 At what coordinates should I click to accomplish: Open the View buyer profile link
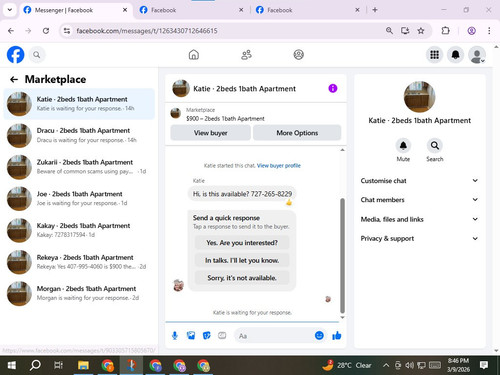coord(279,166)
